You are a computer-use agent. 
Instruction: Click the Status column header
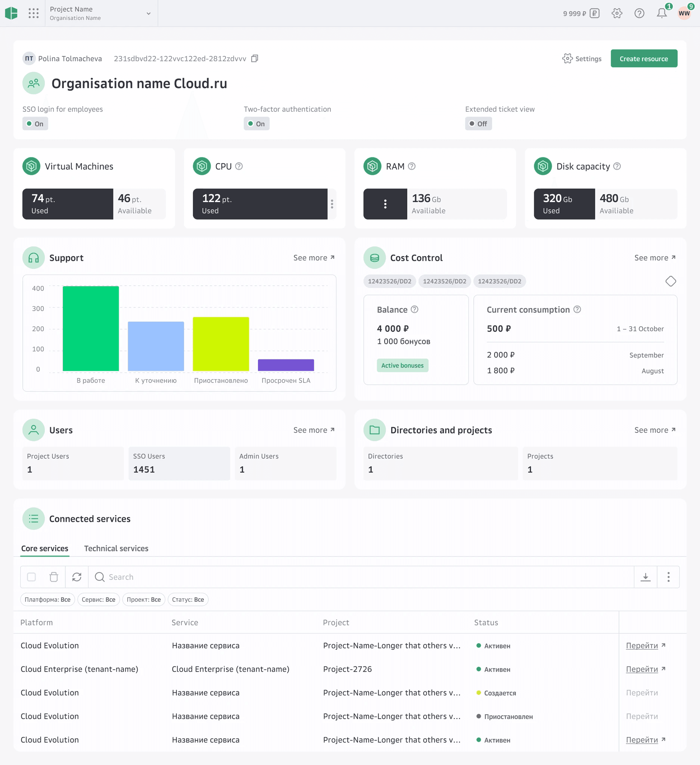(x=486, y=622)
